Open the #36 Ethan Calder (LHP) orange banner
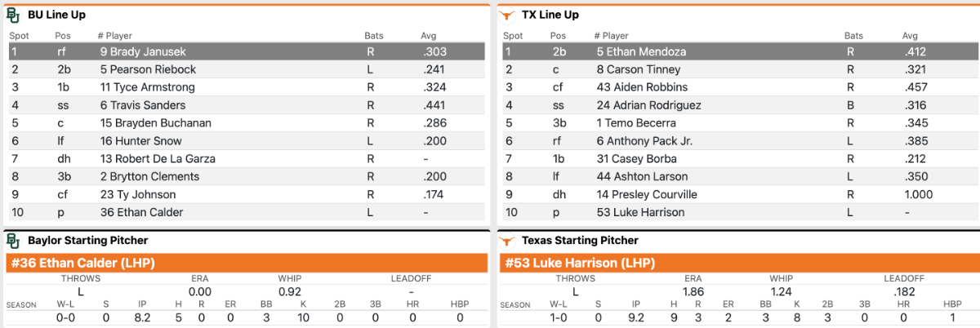980x328 pixels. (x=245, y=264)
